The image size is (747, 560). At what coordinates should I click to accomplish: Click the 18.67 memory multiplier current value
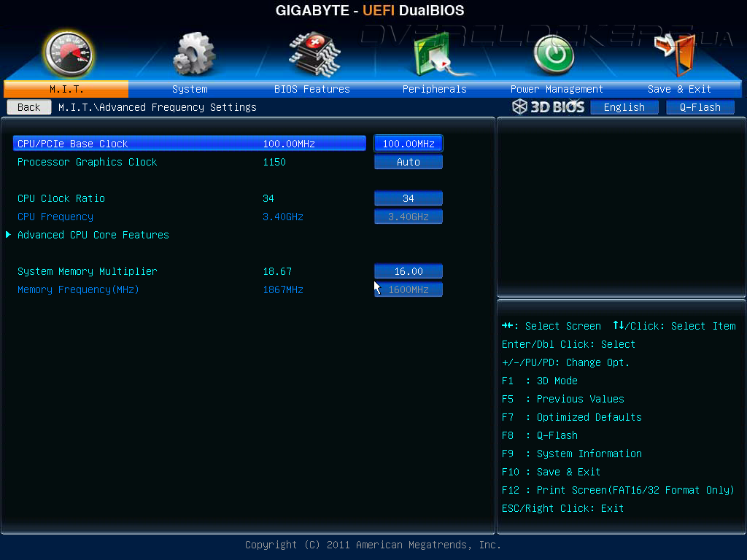click(277, 271)
